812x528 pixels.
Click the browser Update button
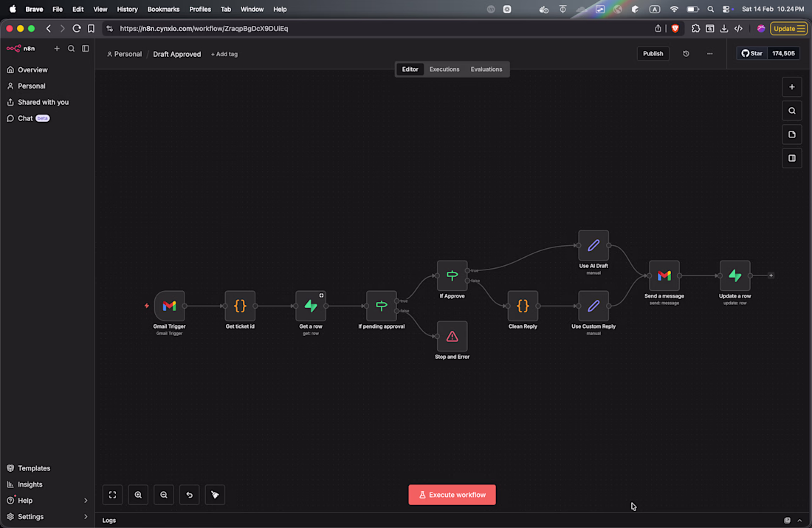788,29
